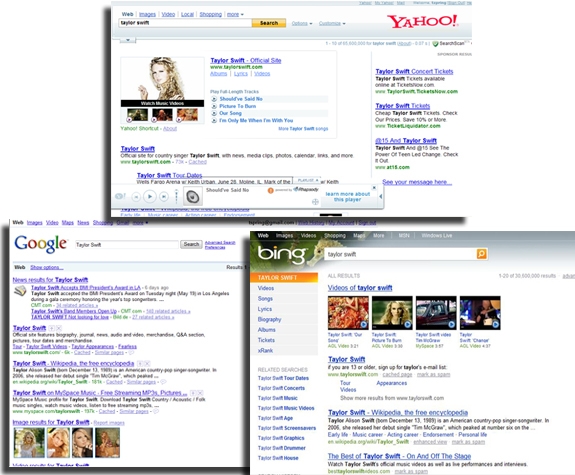Select 'Biography' in Bing sidebar

click(x=270, y=319)
